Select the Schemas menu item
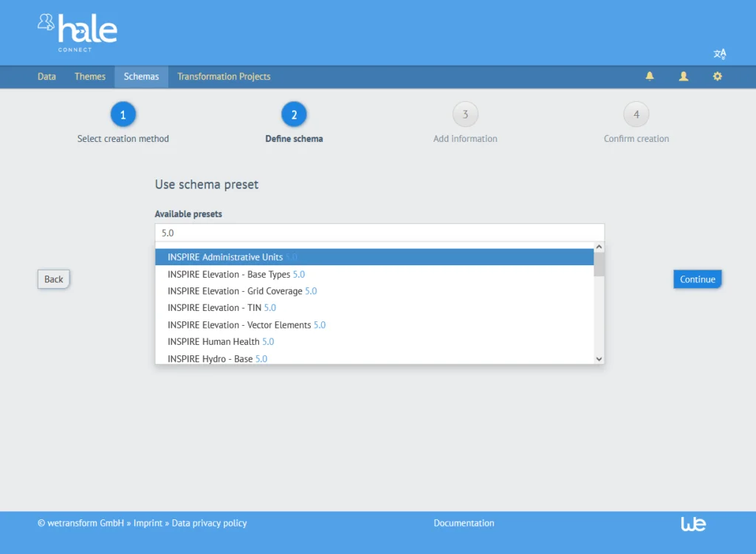This screenshot has height=554, width=756. tap(141, 76)
